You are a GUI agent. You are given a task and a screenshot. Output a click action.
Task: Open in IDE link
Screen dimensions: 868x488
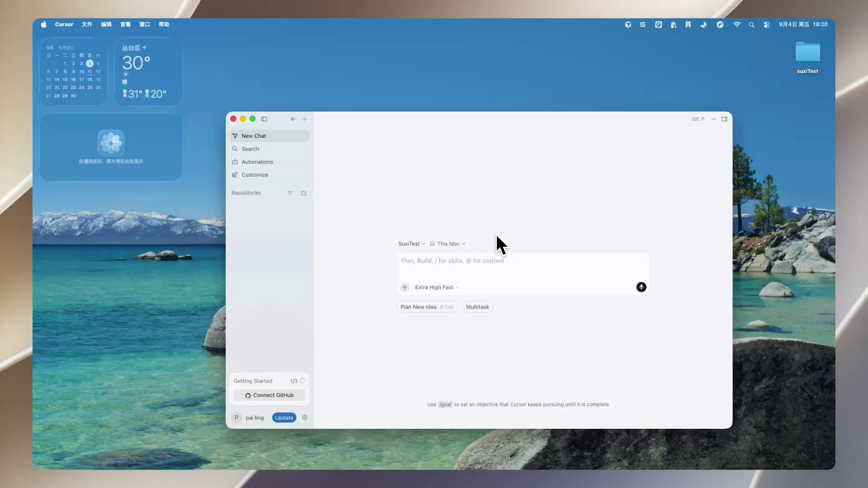click(x=698, y=119)
